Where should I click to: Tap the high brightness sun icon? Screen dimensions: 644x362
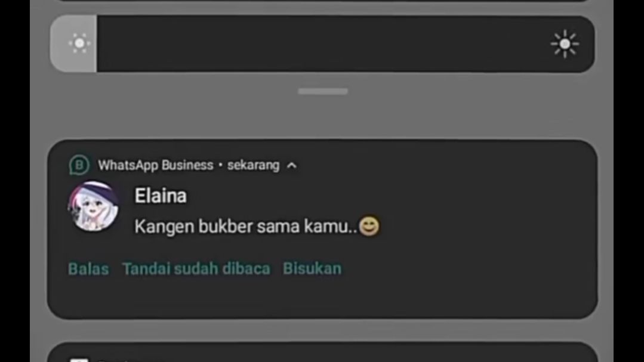pyautogui.click(x=565, y=44)
